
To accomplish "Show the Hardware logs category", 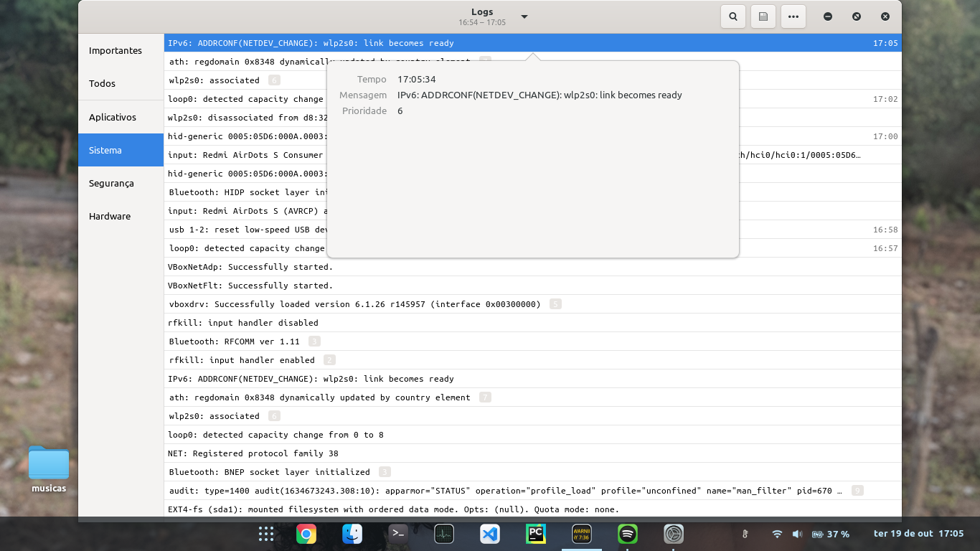I will [x=110, y=217].
